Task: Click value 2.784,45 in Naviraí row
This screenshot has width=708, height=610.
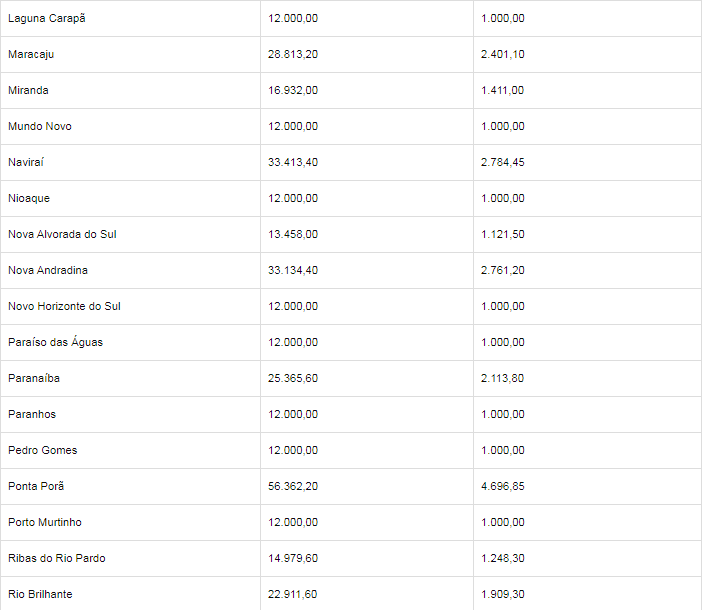Action: (502, 162)
